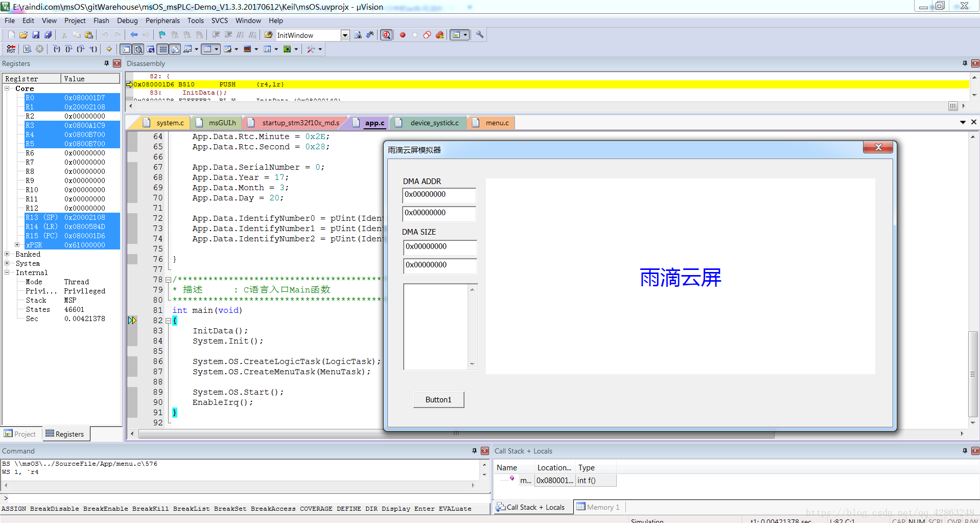Toggle the Registers Window icon
Image resolution: width=980 pixels, height=523 pixels.
click(x=163, y=49)
